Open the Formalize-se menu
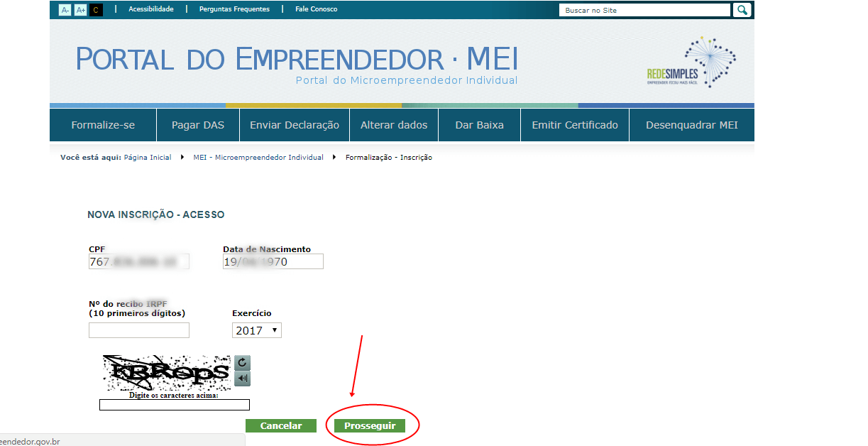 (103, 125)
